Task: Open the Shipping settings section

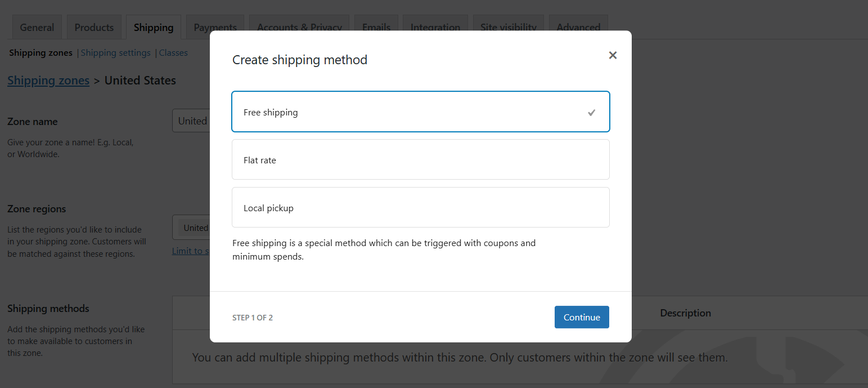Action: tap(115, 52)
